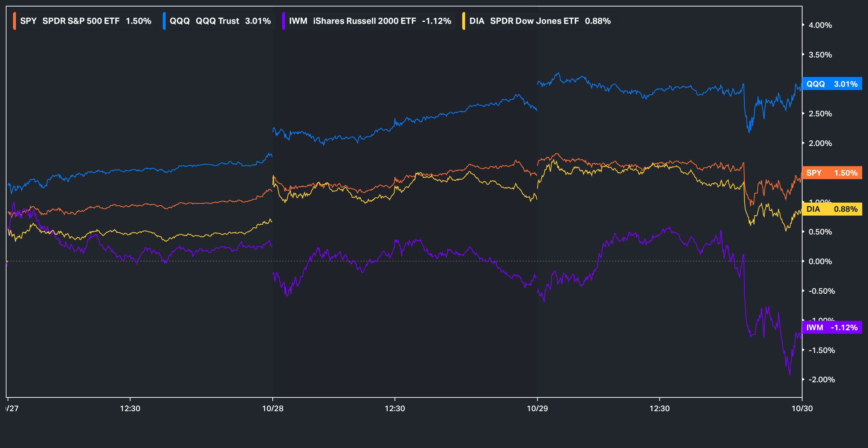This screenshot has width=868, height=448.
Task: Click the purple IWM color bar
Action: [x=284, y=21]
